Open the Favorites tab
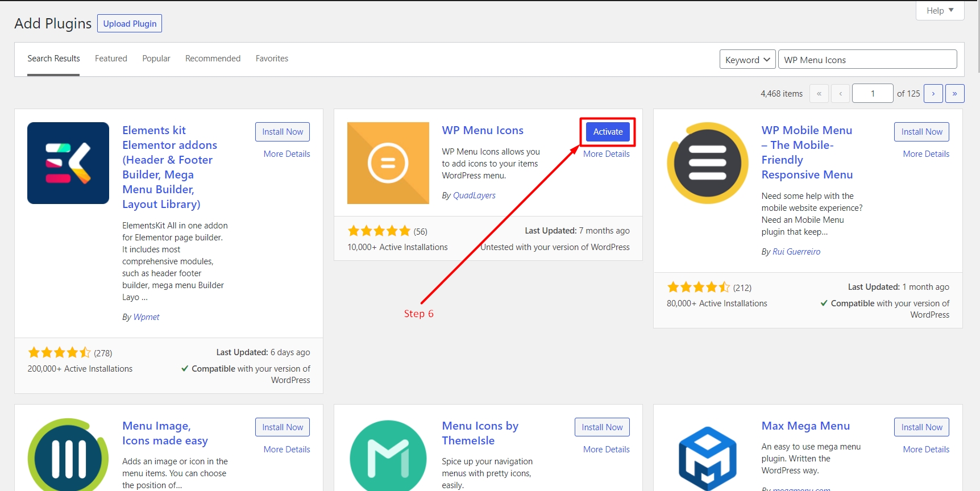The image size is (980, 491). click(x=272, y=59)
